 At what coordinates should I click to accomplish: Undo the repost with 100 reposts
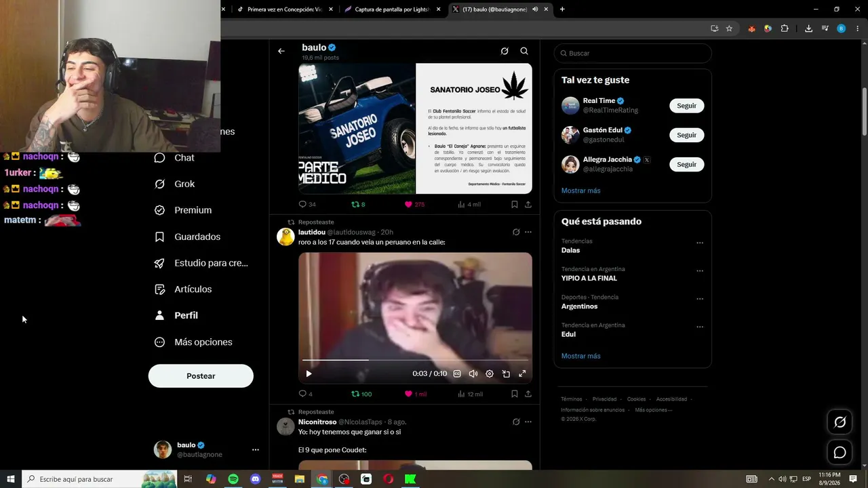click(x=361, y=394)
